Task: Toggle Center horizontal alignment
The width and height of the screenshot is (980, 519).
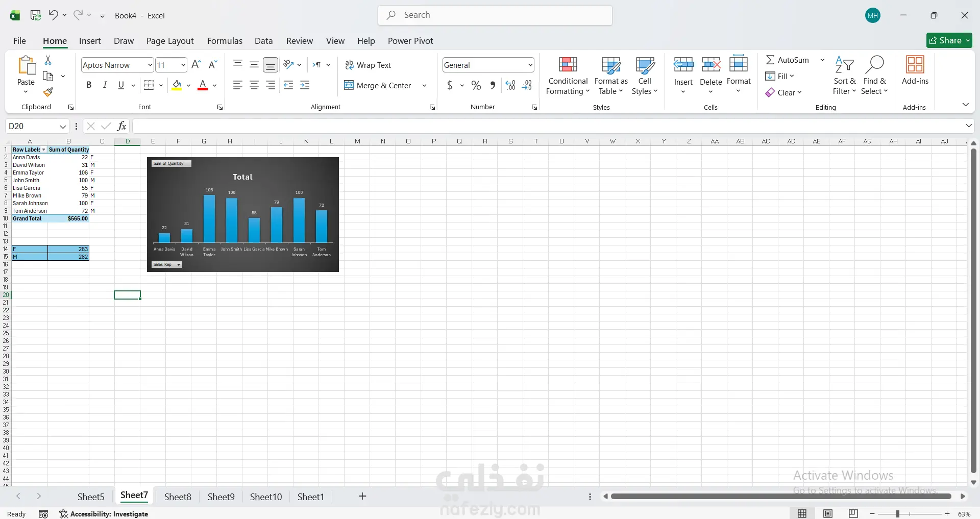Action: coord(254,85)
